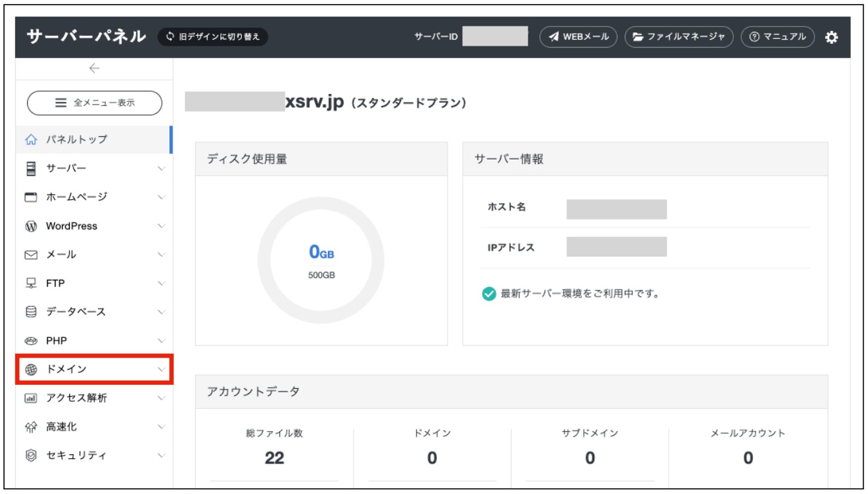Click the disk usage 0GB donut chart

tap(321, 261)
